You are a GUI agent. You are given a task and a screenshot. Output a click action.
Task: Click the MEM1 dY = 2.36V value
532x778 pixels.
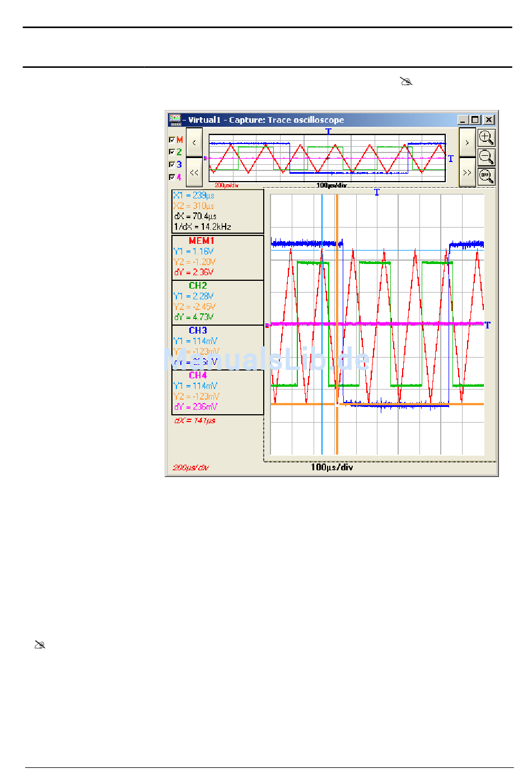click(x=193, y=272)
